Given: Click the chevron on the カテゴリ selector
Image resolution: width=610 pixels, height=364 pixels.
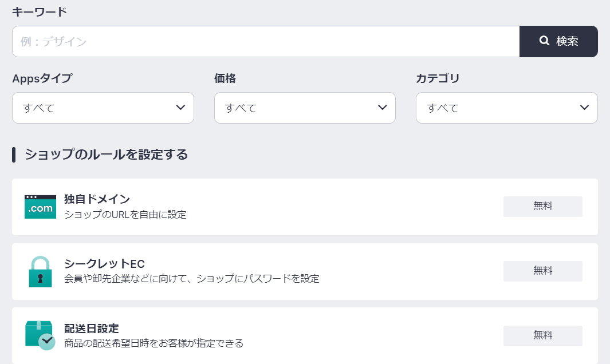Looking at the screenshot, I should 585,108.
